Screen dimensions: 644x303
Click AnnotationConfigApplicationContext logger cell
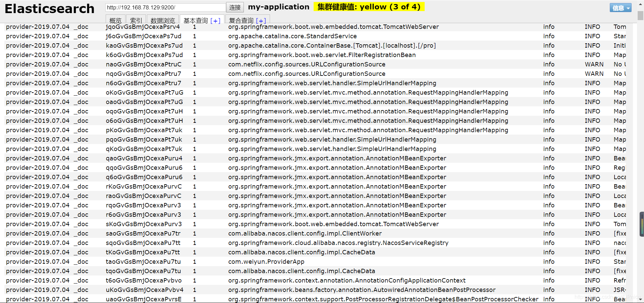347,281
